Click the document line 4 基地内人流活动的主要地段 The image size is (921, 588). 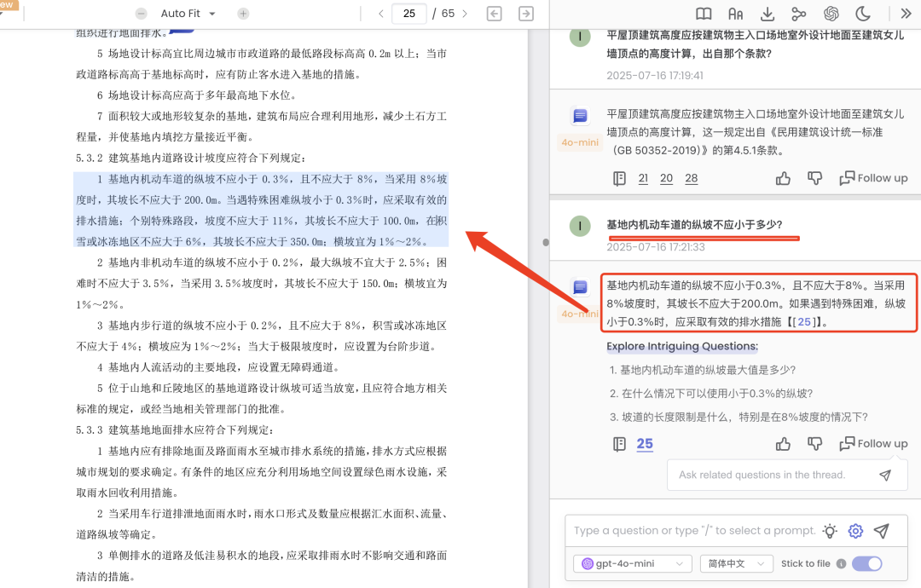(x=218, y=367)
